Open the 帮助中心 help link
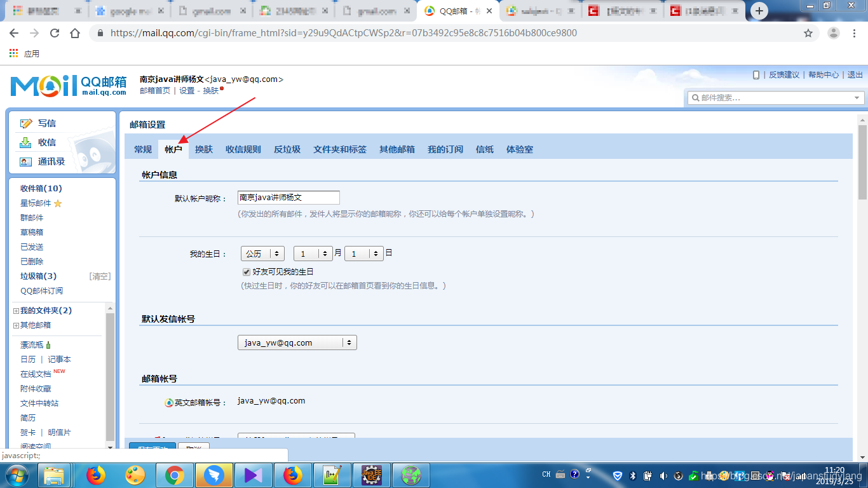 (x=824, y=75)
